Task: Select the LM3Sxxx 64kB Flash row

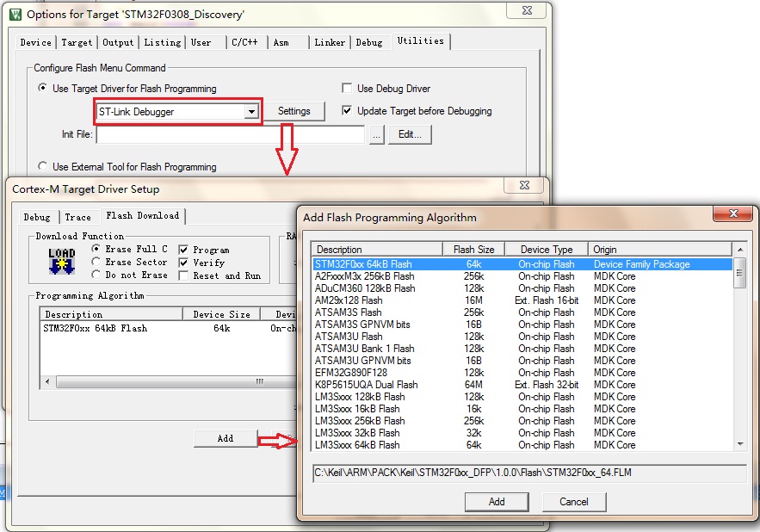Action: tap(522, 445)
